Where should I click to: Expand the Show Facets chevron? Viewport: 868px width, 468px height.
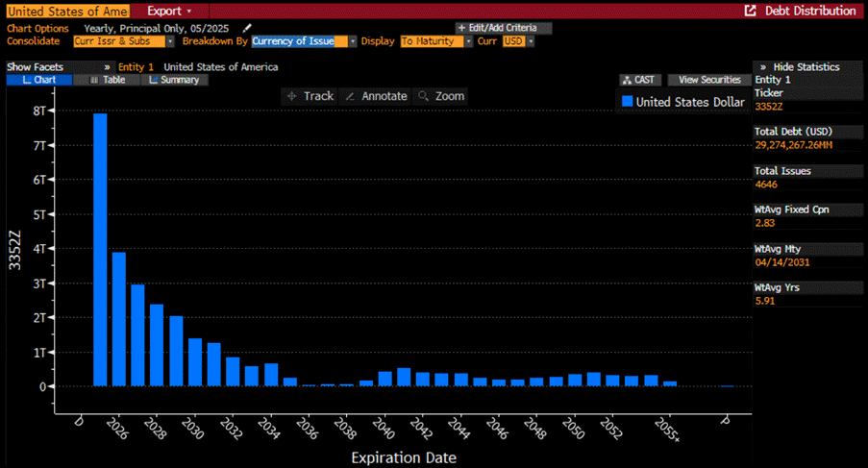pos(107,67)
